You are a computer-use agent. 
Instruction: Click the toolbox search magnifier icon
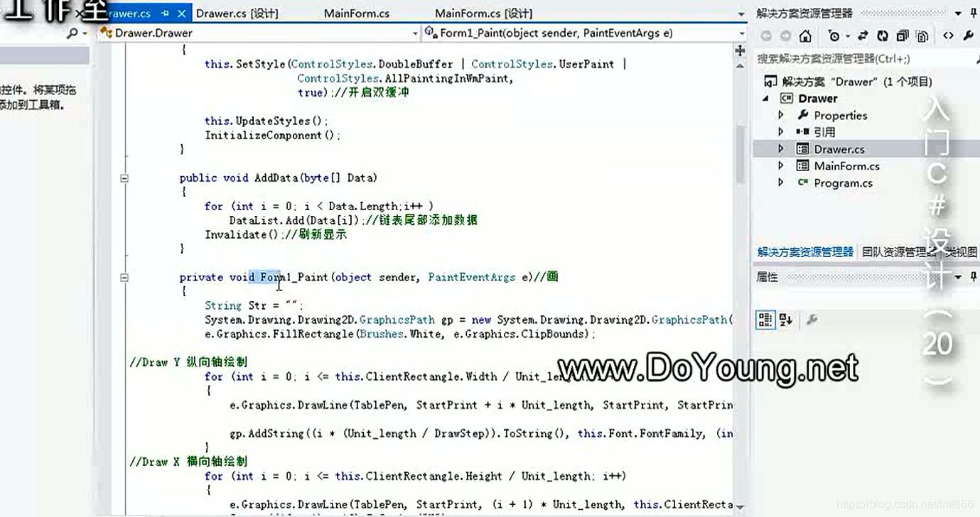(72, 33)
